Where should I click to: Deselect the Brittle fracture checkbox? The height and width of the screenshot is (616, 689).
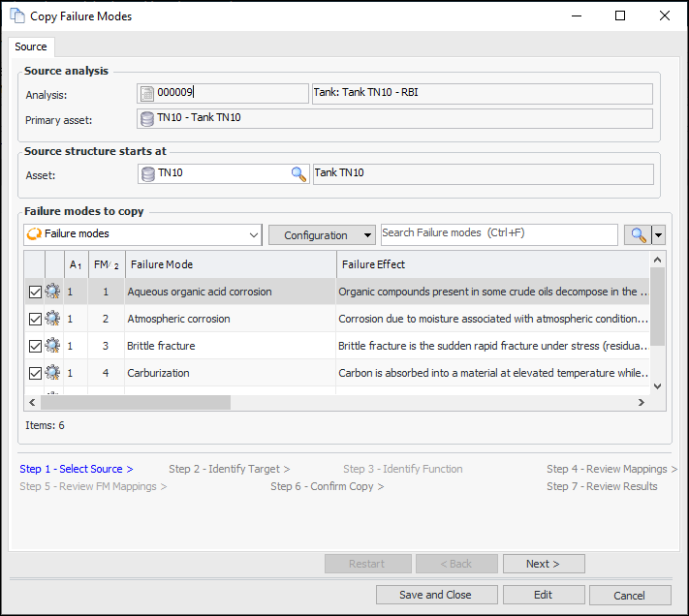coord(35,346)
